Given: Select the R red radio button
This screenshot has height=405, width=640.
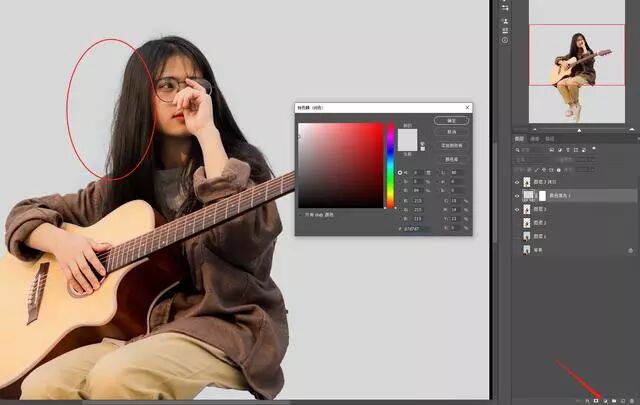Looking at the screenshot, I should pyautogui.click(x=400, y=201).
